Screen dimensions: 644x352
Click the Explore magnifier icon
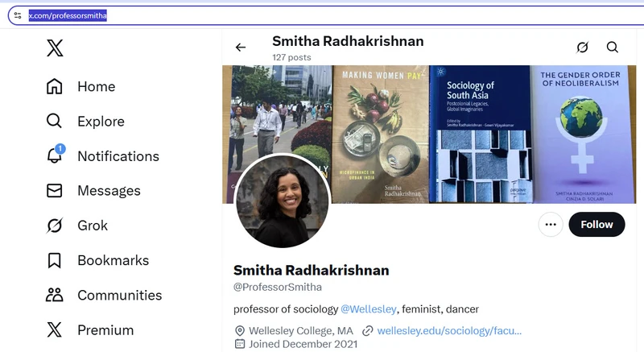[x=54, y=121]
